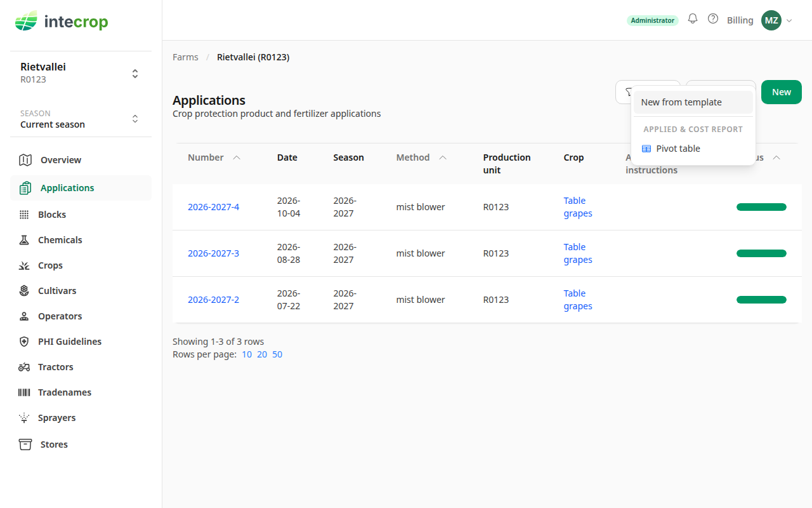
Task: Open Table grapes crop in 2026-08-28 row
Action: point(578,253)
